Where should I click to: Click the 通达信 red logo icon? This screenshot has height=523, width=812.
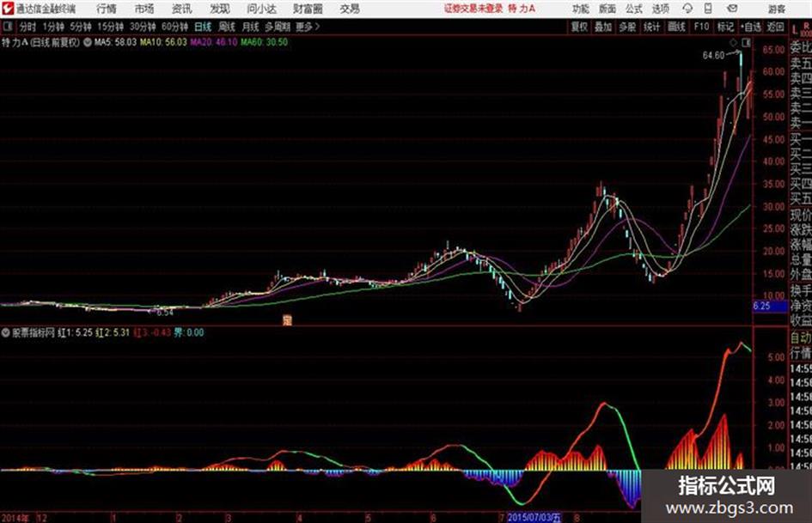point(8,9)
